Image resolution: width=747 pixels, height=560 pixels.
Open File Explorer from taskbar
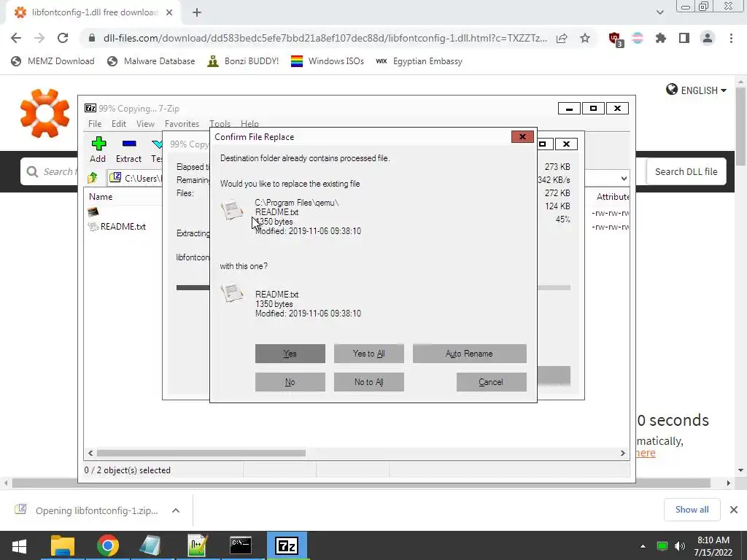tap(63, 545)
